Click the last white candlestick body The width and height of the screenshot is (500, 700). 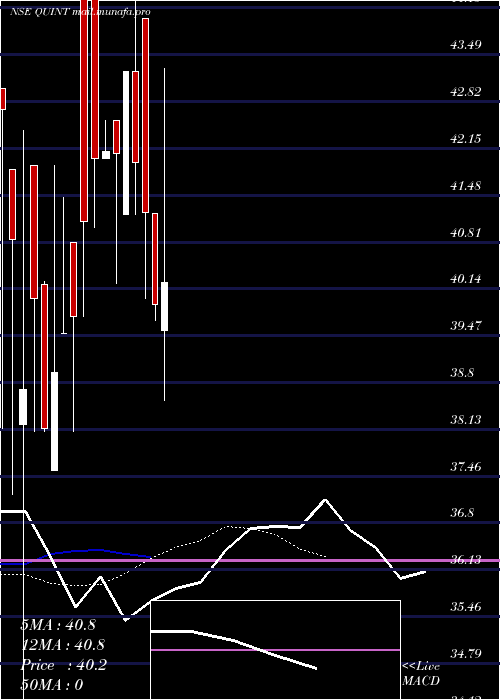pos(164,306)
